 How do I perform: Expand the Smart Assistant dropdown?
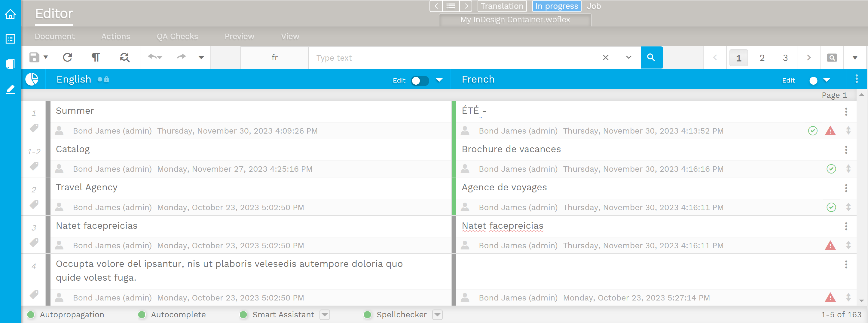(325, 315)
